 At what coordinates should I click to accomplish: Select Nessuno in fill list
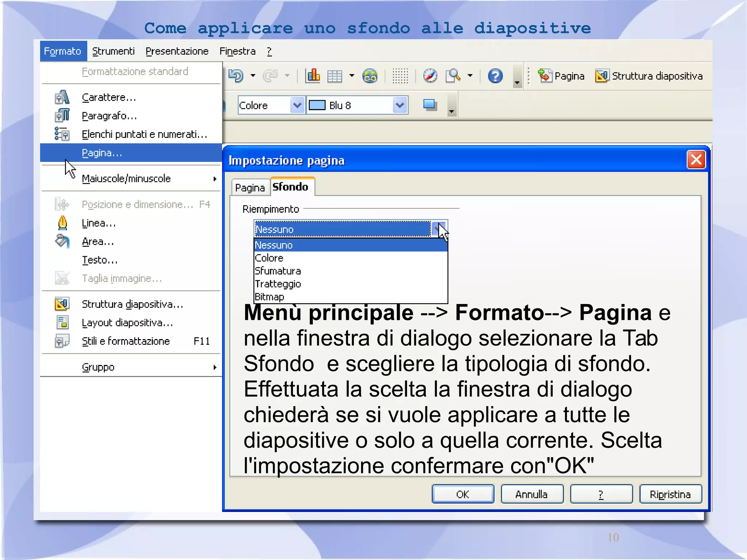(351, 245)
